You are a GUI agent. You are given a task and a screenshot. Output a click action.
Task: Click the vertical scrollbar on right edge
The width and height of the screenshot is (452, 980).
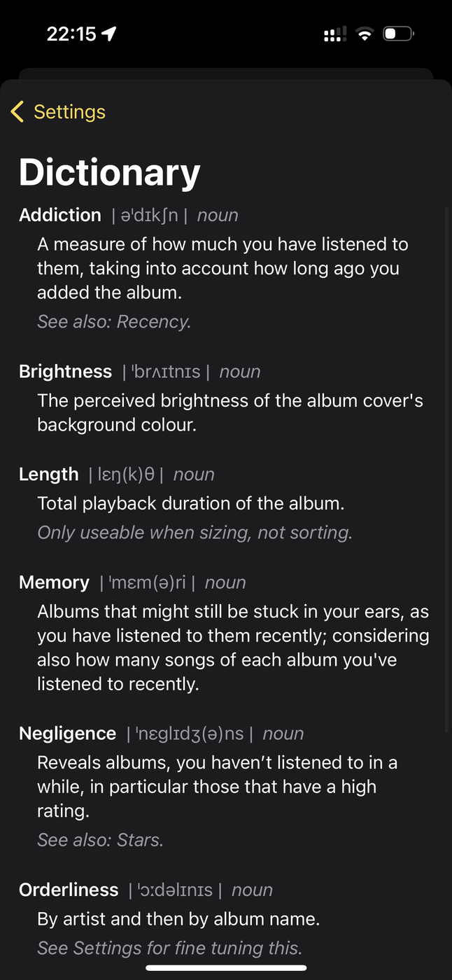coord(448,469)
